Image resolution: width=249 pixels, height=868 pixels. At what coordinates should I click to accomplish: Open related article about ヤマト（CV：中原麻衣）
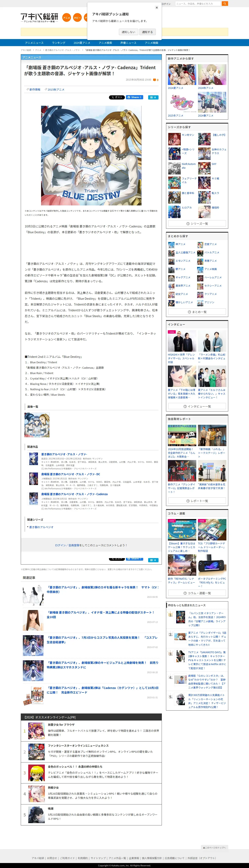[x=103, y=589]
